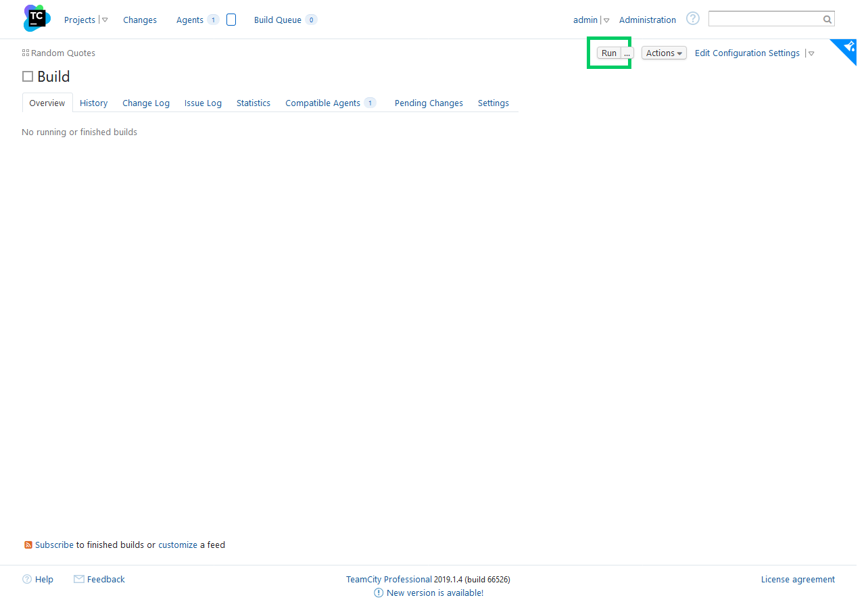Open the Pending Changes tab
This screenshot has width=868, height=604.
click(429, 103)
